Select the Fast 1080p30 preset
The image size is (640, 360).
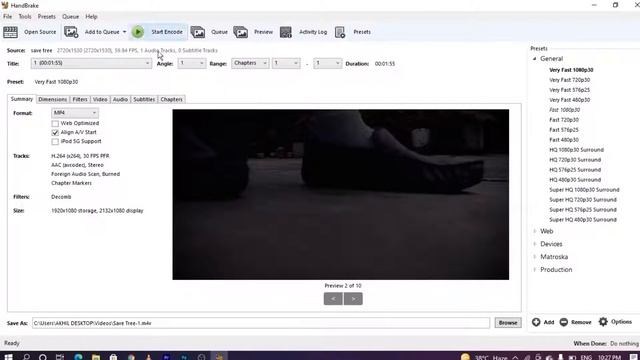pyautogui.click(x=564, y=110)
